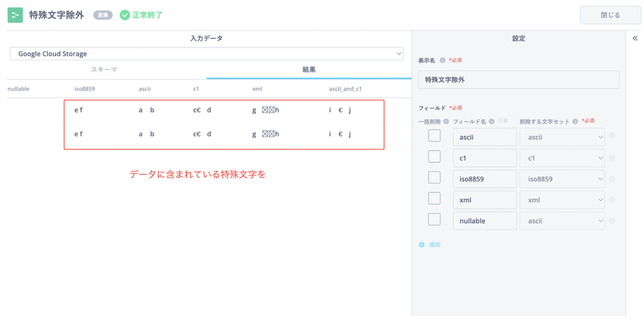This screenshot has height=327, width=644.
Task: Click the green transform node icon
Action: pos(15,15)
